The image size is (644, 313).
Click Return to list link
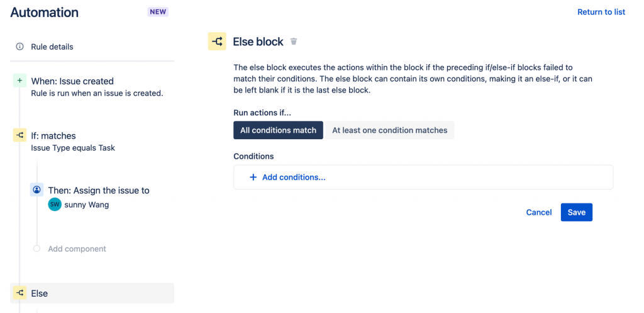tap(601, 12)
